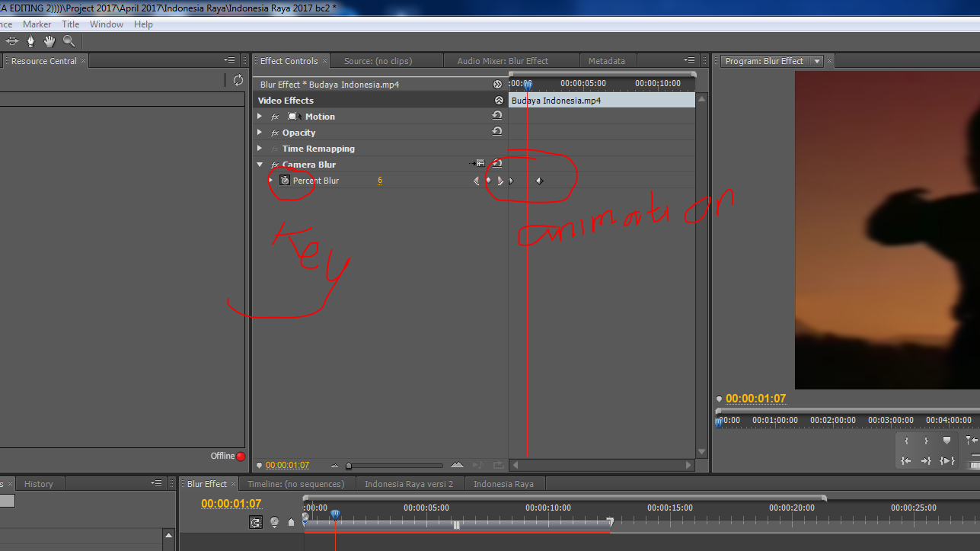Click Play In to Out in Program monitor
The width and height of the screenshot is (980, 551).
click(x=947, y=460)
